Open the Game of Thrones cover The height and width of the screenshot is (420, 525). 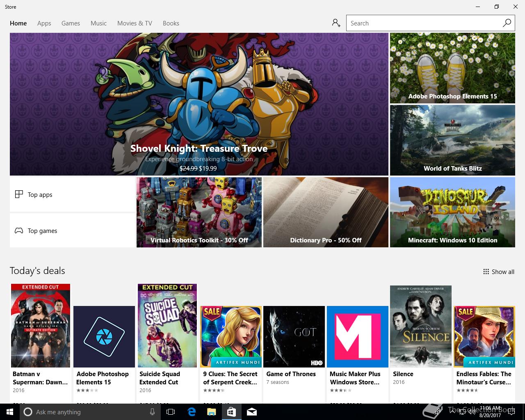(x=294, y=337)
